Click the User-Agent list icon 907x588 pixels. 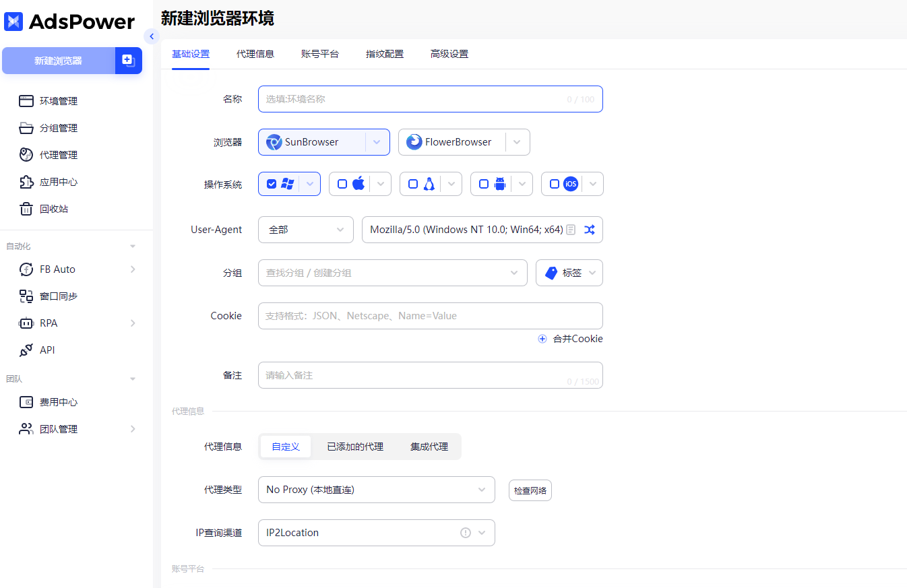571,230
